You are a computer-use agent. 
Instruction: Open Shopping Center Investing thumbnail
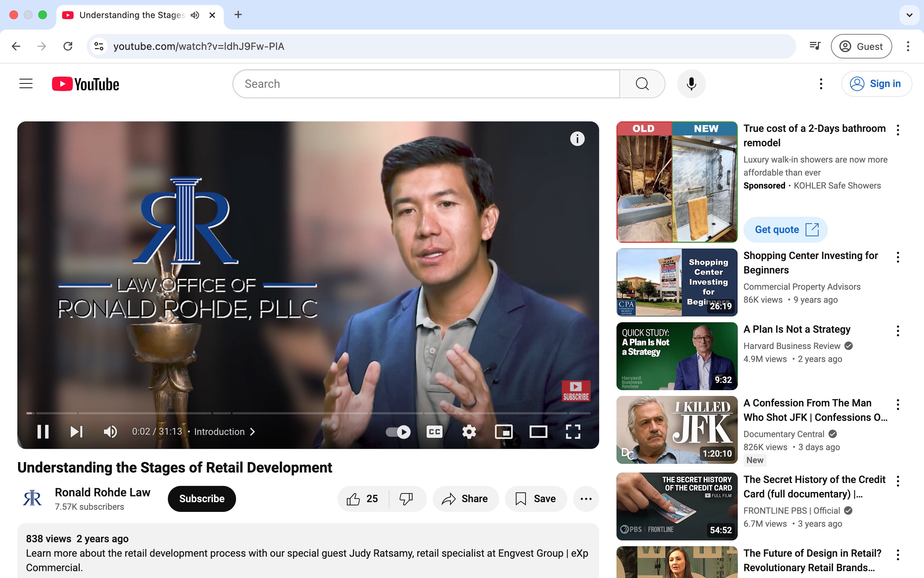point(677,282)
